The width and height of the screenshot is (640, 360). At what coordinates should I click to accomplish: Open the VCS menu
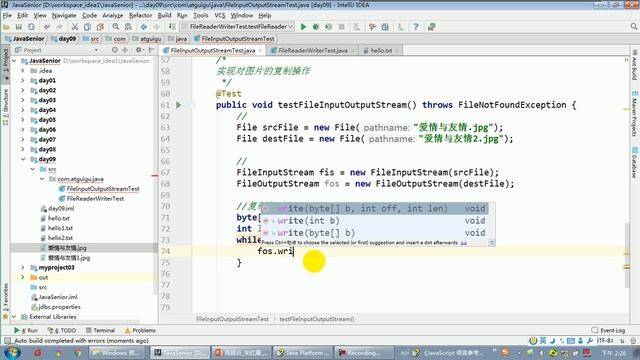(x=220, y=16)
